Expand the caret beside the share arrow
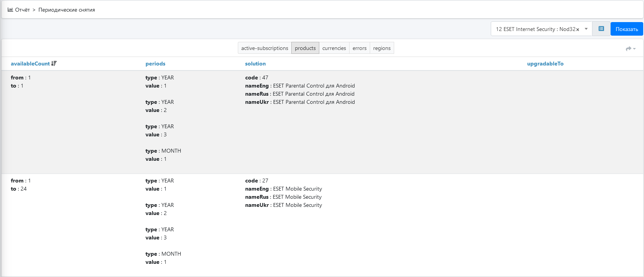Screen dimensions: 644x277 (634, 49)
